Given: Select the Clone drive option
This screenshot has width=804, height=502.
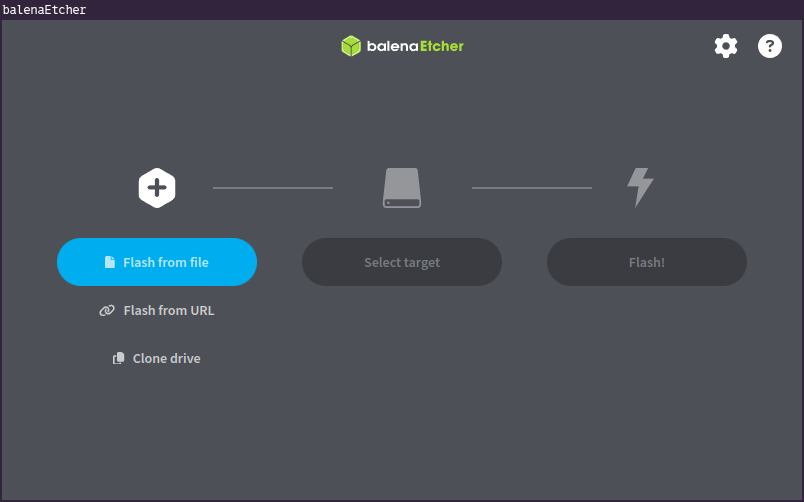Looking at the screenshot, I should [166, 359].
